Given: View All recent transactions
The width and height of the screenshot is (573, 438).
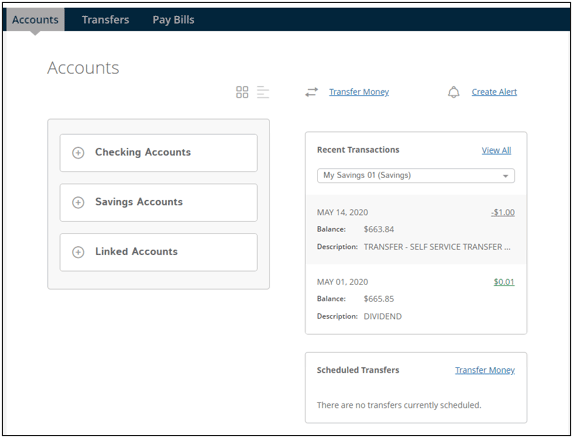Looking at the screenshot, I should click(x=496, y=150).
